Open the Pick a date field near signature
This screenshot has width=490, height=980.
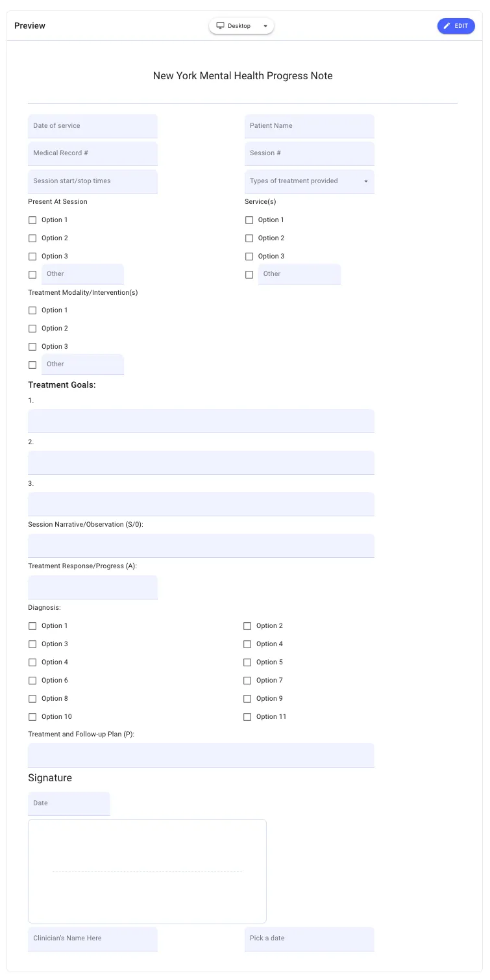(x=309, y=938)
